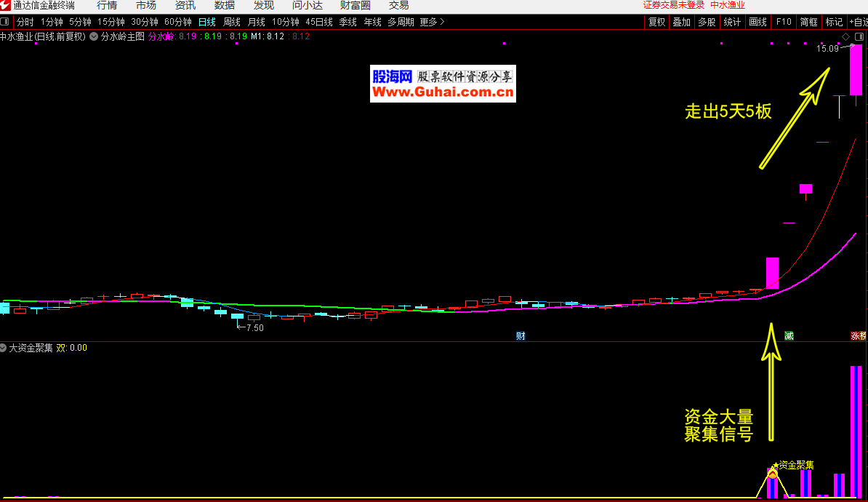Click the Tongdaxin app logo icon
Viewport: 868px width, 502px height.
pos(6,5)
